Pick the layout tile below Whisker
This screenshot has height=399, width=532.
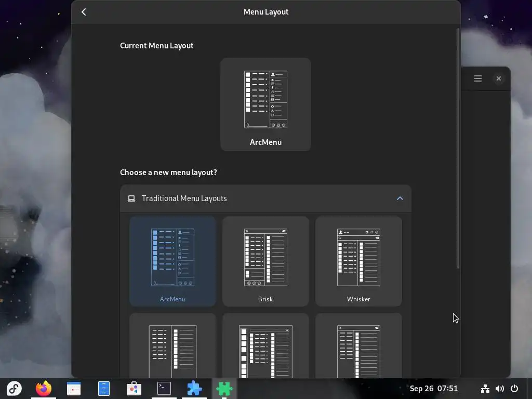358,345
